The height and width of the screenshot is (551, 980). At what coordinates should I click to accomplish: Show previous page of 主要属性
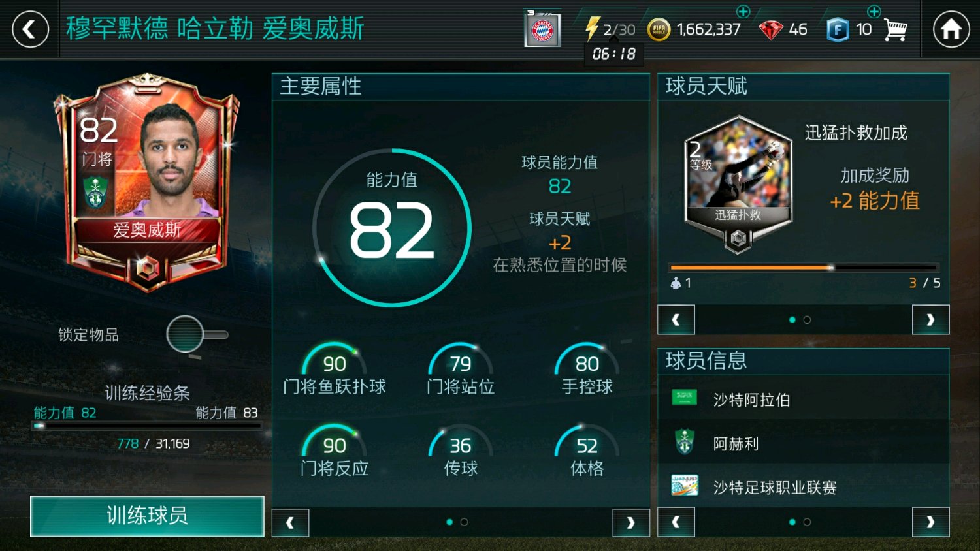pos(290,522)
